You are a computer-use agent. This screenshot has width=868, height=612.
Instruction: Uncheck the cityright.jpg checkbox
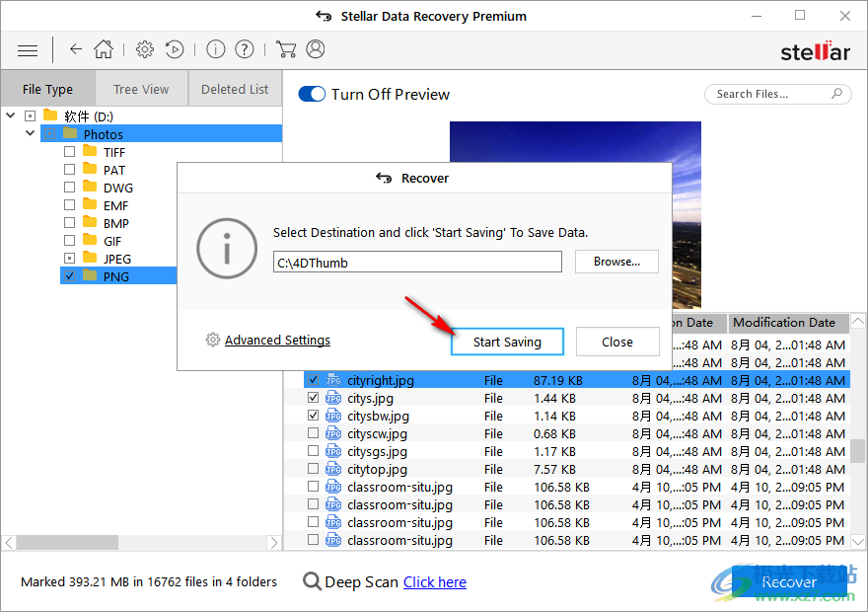tap(314, 379)
